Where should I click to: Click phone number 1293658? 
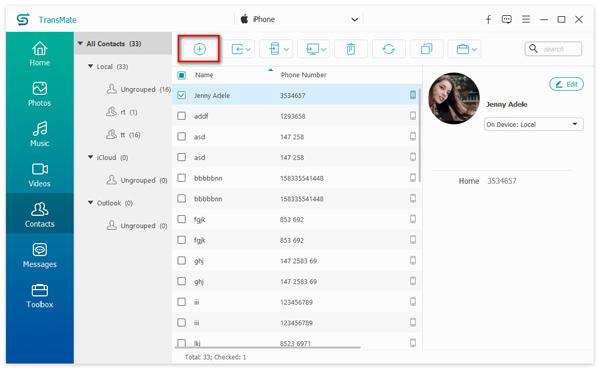(x=292, y=116)
